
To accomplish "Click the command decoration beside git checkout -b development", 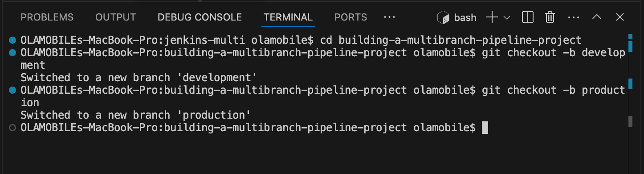I will pyautogui.click(x=12, y=53).
